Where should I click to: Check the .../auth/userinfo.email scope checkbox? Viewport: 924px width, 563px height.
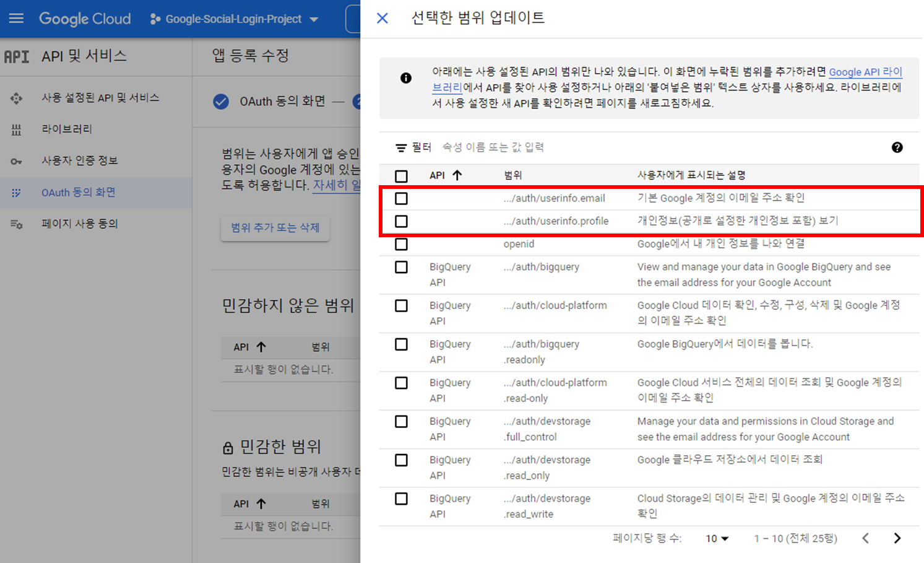click(x=401, y=198)
